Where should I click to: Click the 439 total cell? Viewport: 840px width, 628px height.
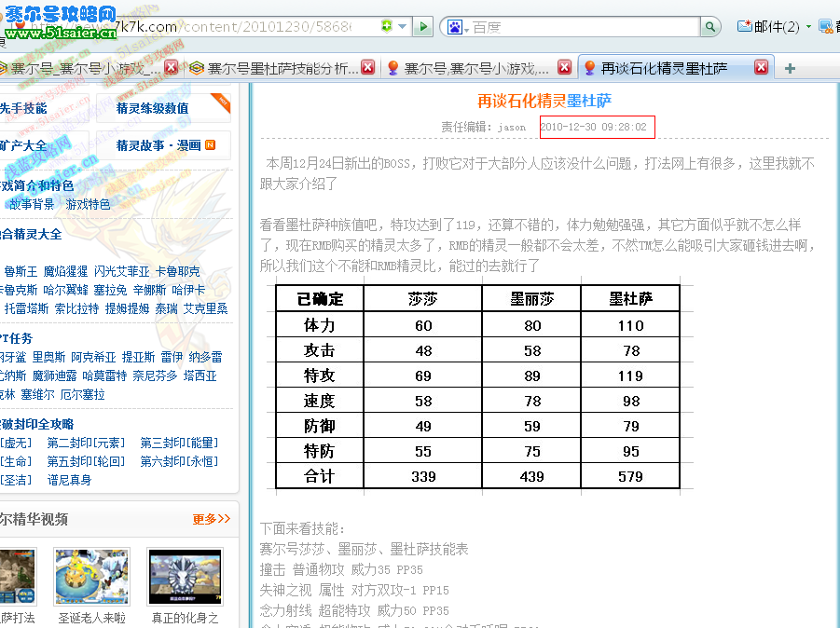[x=532, y=476]
